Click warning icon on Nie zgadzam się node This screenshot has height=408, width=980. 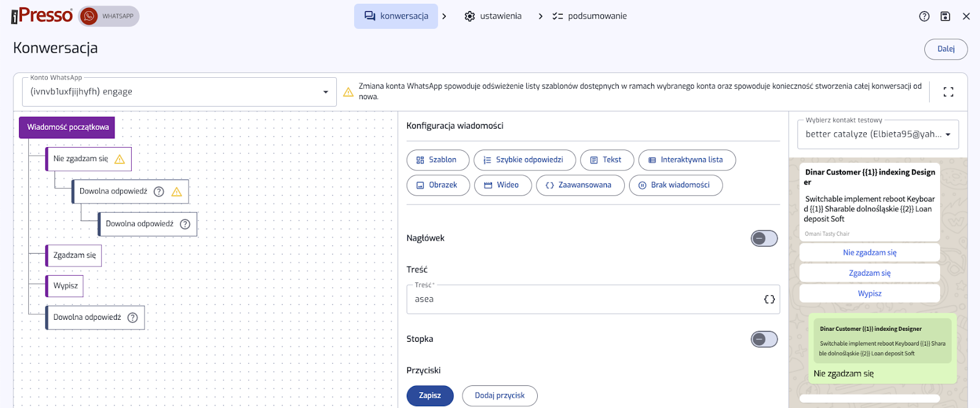click(119, 159)
